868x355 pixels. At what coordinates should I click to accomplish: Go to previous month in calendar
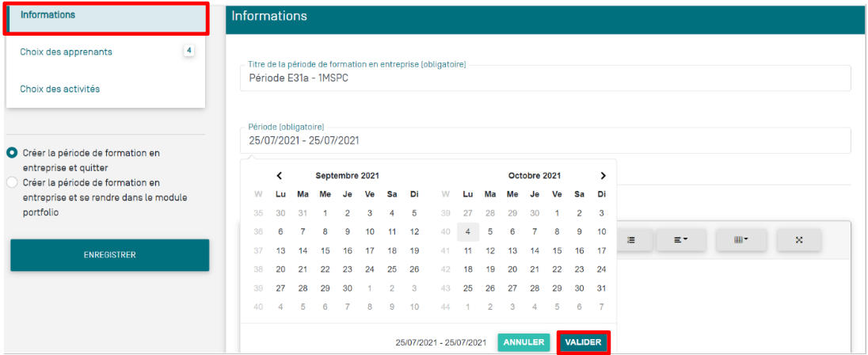pos(280,176)
